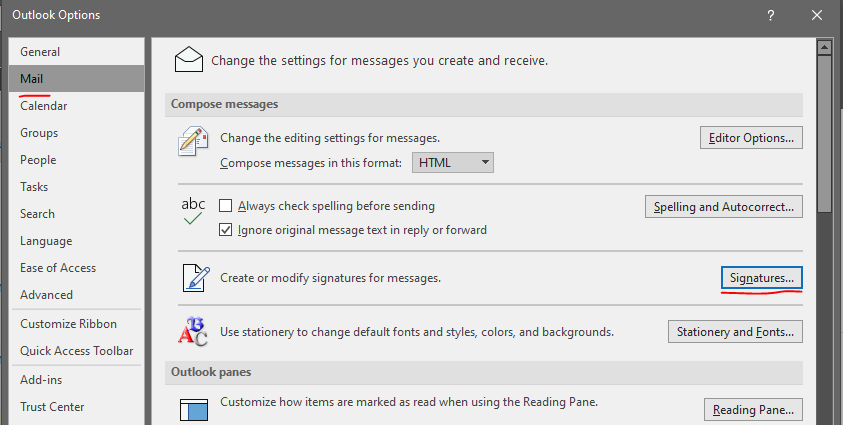Image resolution: width=843 pixels, height=425 pixels.
Task: Click the envelope icon beside the mail settings header
Action: click(x=189, y=60)
